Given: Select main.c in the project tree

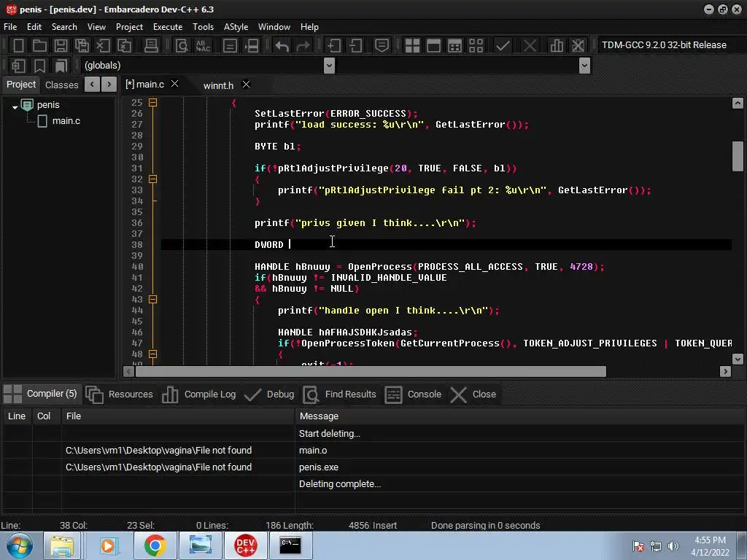Looking at the screenshot, I should click(x=66, y=121).
